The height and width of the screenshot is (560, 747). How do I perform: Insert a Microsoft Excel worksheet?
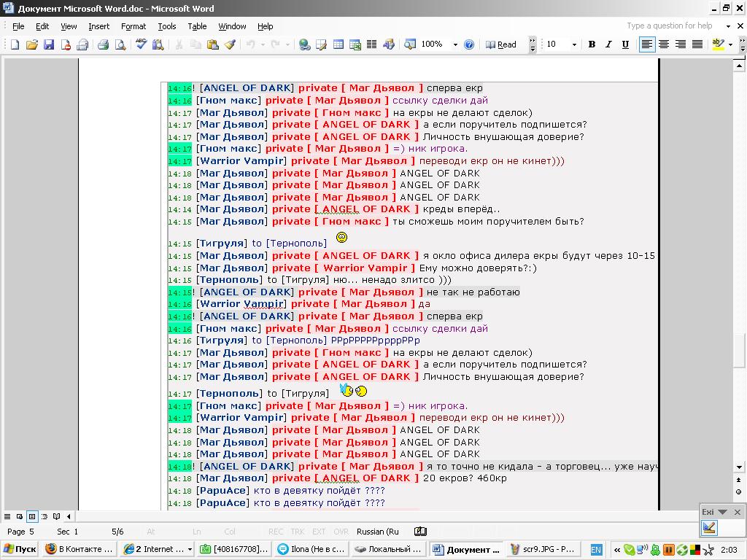point(355,44)
